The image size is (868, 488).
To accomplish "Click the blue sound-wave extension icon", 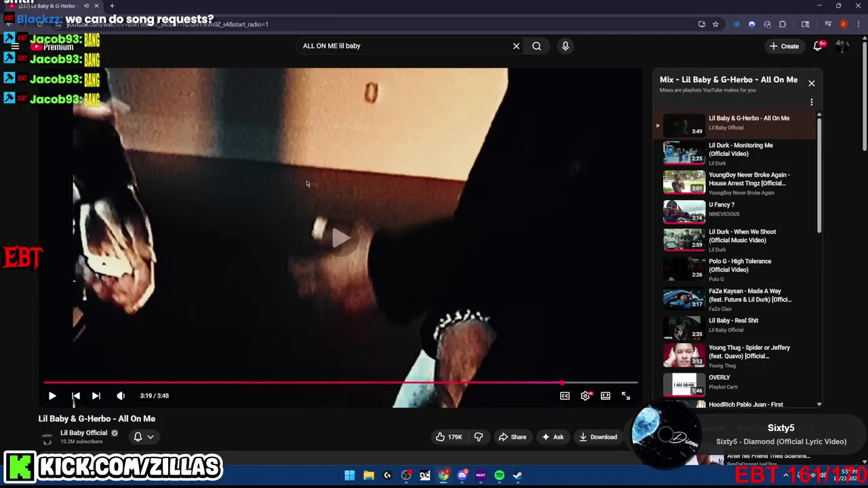I will 736,24.
